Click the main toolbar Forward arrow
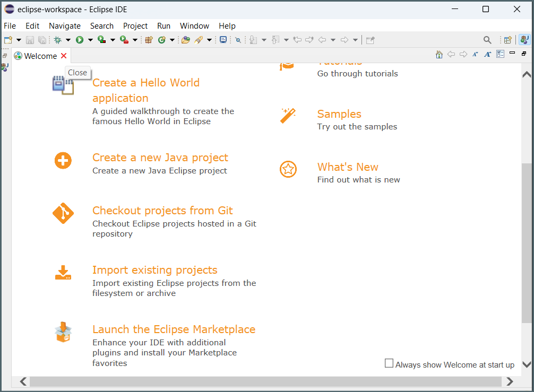534x392 pixels. coord(344,40)
